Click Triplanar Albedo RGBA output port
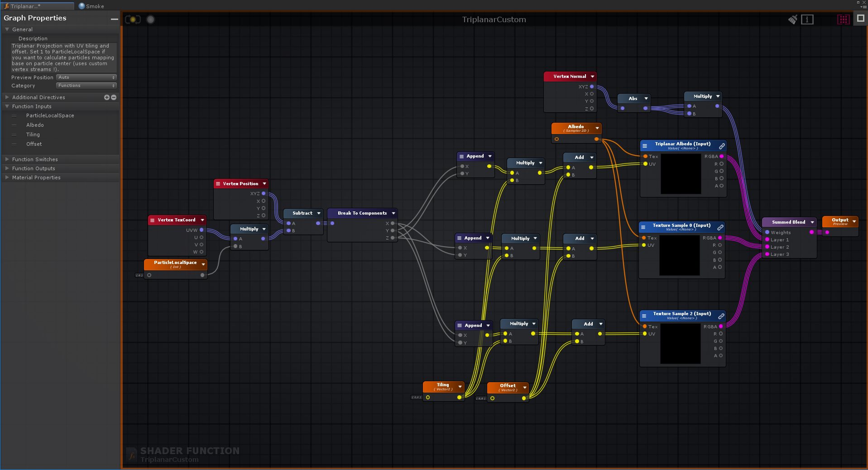Viewport: 868px width, 470px height. pyautogui.click(x=721, y=156)
